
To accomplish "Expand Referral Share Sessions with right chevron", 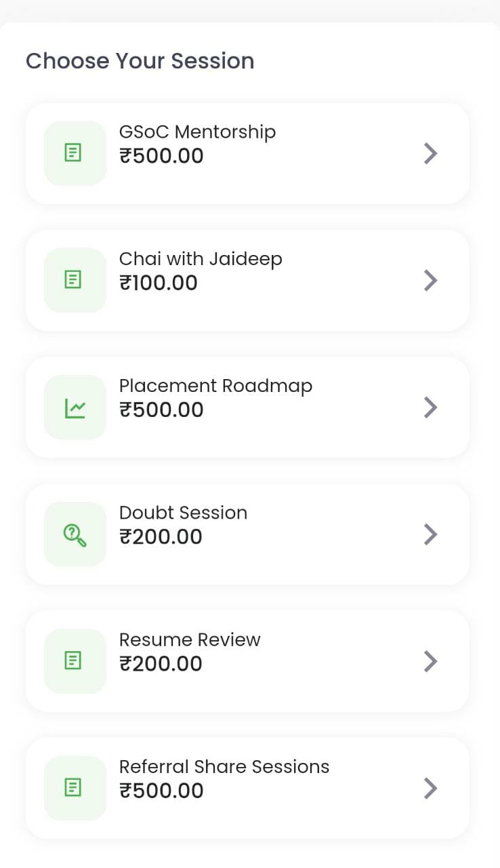I will click(x=430, y=788).
